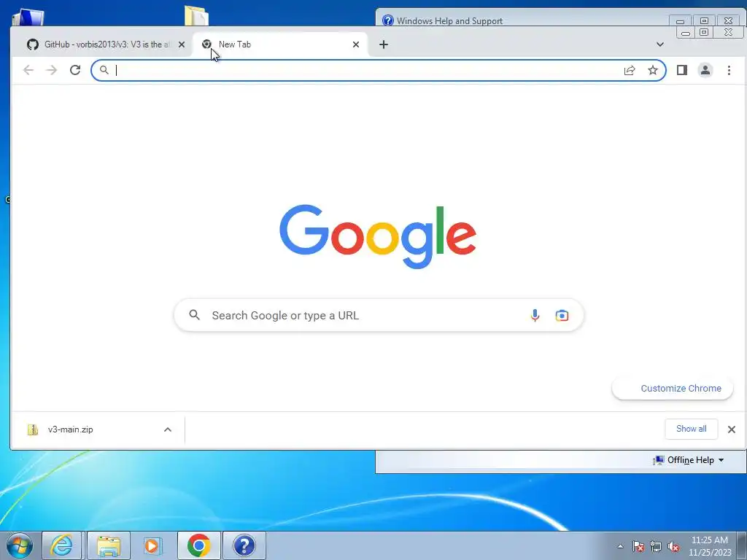Viewport: 747px width, 560px height.
Task: Expand the tab search chevron
Action: tap(659, 44)
